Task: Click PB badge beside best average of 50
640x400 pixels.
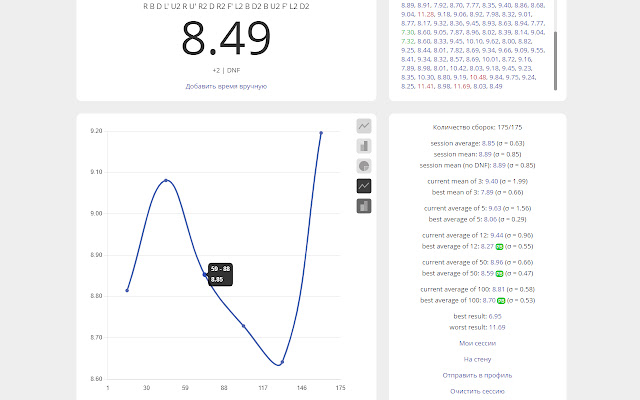Action: pos(499,273)
